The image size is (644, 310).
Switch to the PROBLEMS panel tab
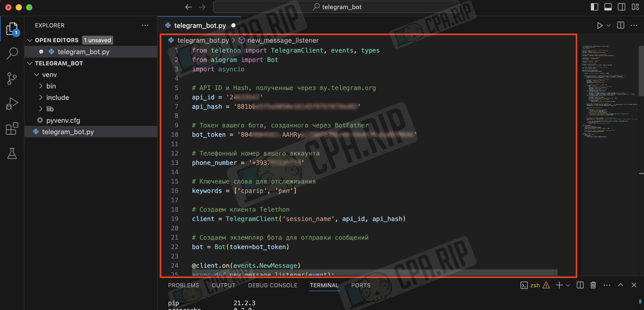pos(183,285)
